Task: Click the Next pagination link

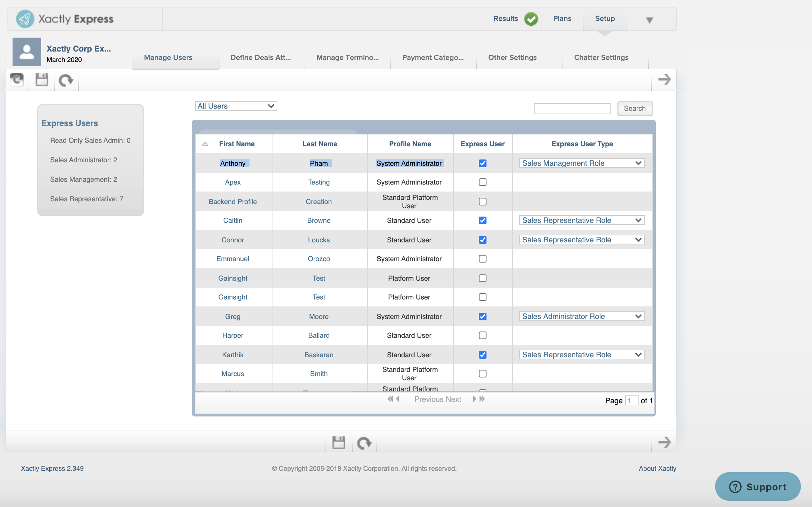Action: coord(453,399)
